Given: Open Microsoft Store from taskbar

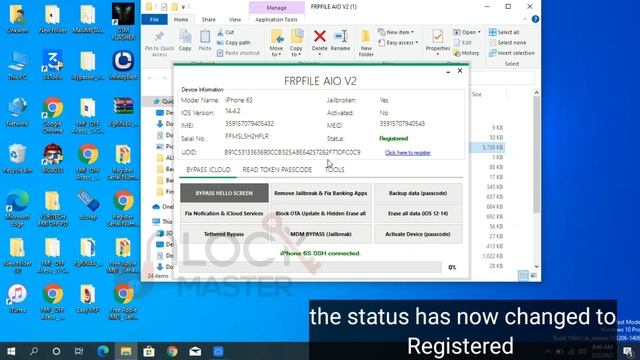Looking at the screenshot, I should [149, 351].
